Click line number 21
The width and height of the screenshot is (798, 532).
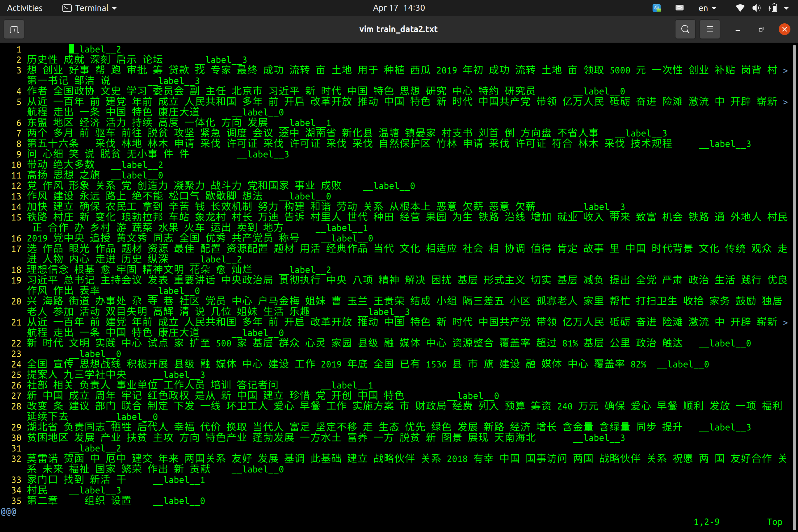pos(16,323)
